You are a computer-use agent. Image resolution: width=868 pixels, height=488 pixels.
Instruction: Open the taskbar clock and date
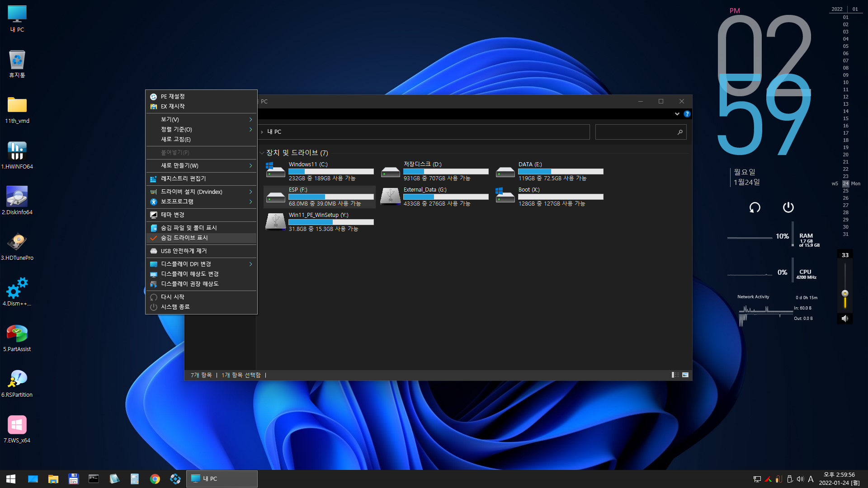coord(840,479)
